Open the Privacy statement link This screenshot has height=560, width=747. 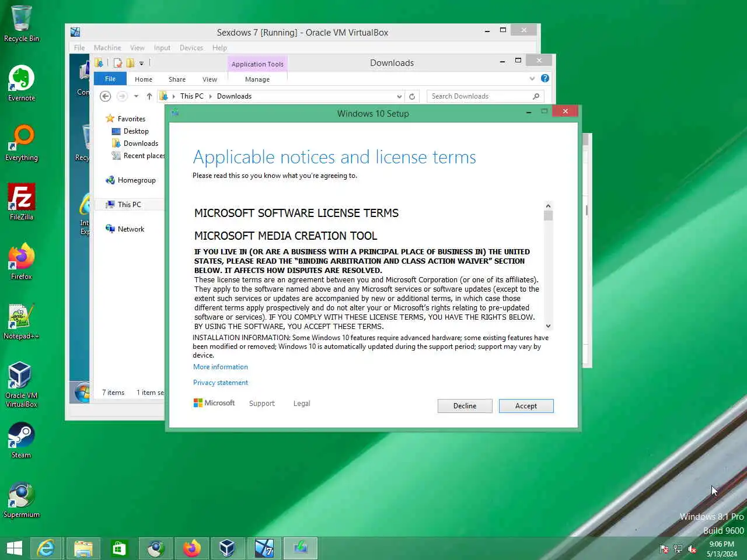pyautogui.click(x=221, y=383)
